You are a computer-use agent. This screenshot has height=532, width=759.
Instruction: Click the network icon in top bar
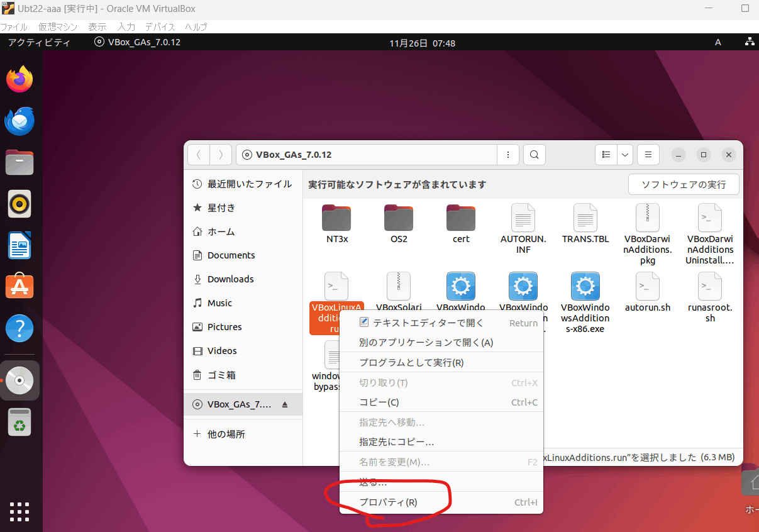point(749,42)
